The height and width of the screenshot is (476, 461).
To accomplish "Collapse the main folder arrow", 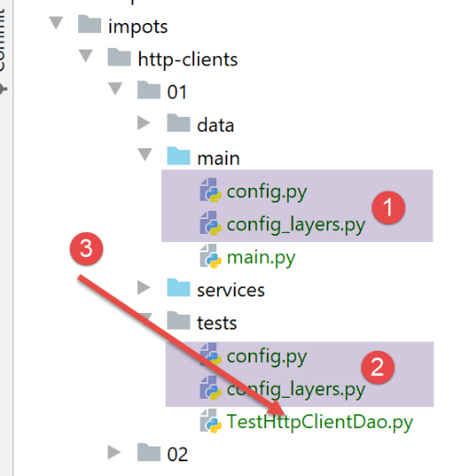I will click(144, 155).
